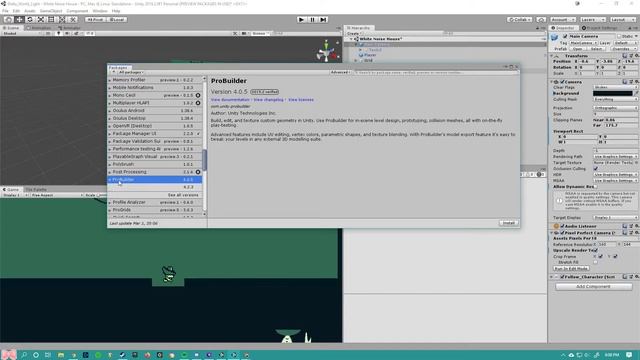Click the scene orientation gizmo
Viewport: 640px width, 360px height.
pyautogui.click(x=327, y=51)
